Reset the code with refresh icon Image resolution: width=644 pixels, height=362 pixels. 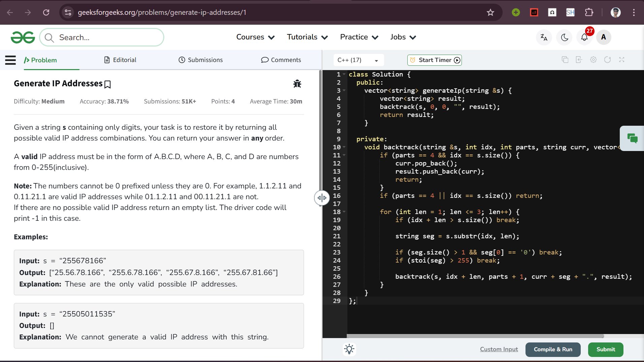[x=607, y=60]
